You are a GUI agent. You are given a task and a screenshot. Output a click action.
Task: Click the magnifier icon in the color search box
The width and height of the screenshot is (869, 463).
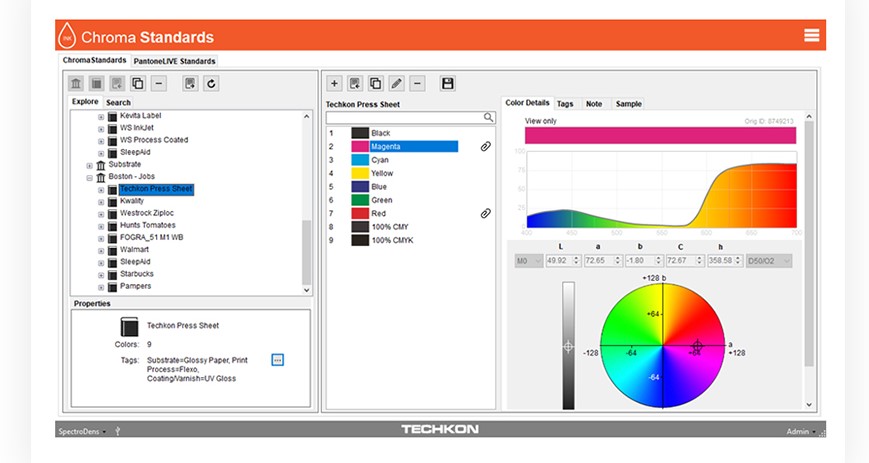[x=488, y=118]
